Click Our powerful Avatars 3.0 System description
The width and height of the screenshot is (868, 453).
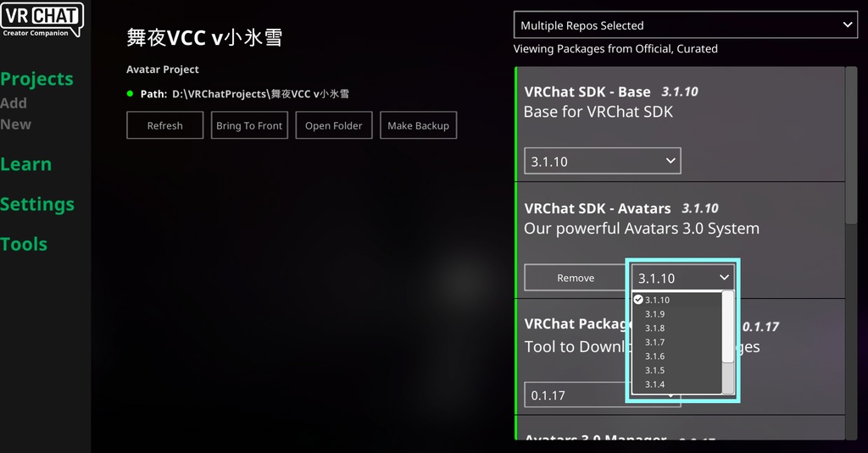pos(642,229)
